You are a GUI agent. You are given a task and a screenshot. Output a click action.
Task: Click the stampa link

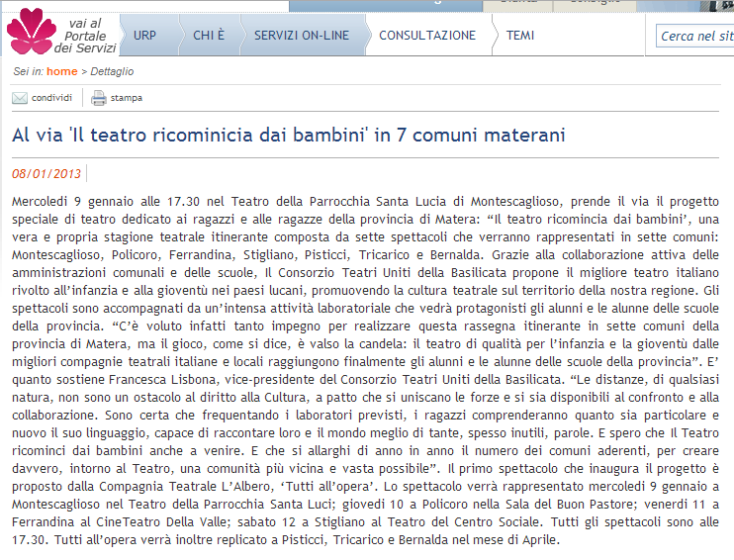click(x=127, y=98)
